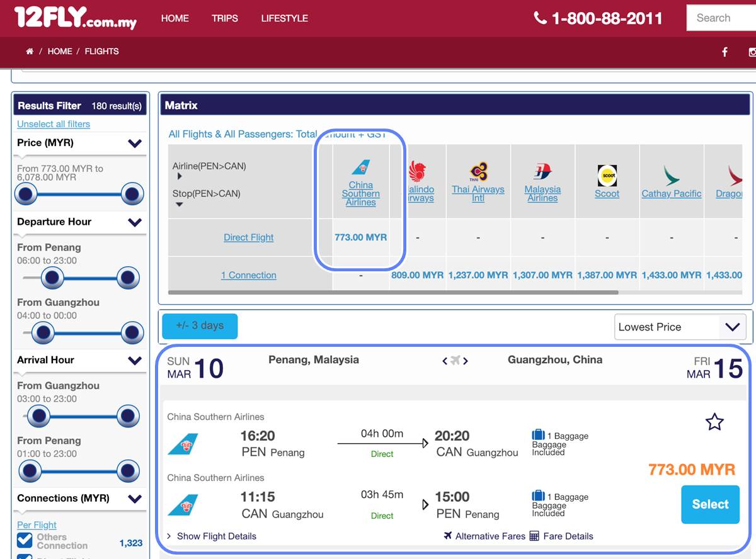Click the Malaysia Airlines logo in the Matrix
This screenshot has height=559, width=756.
tap(542, 171)
